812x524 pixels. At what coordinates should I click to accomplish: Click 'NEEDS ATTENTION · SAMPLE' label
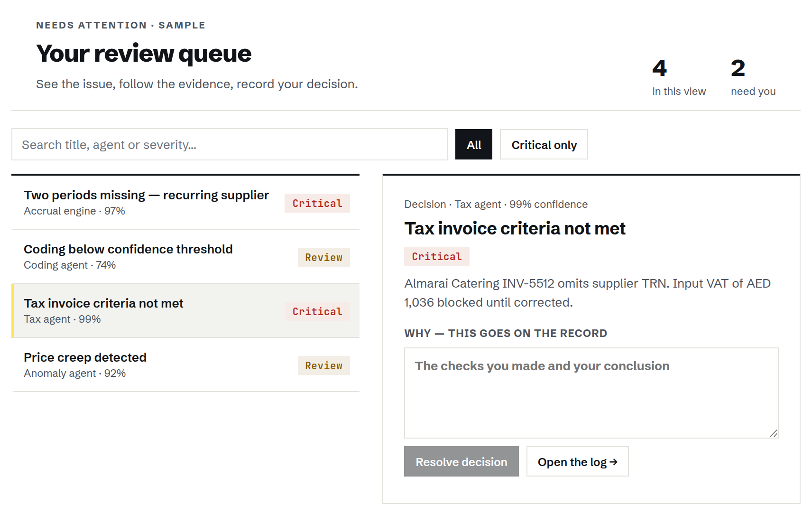click(120, 25)
